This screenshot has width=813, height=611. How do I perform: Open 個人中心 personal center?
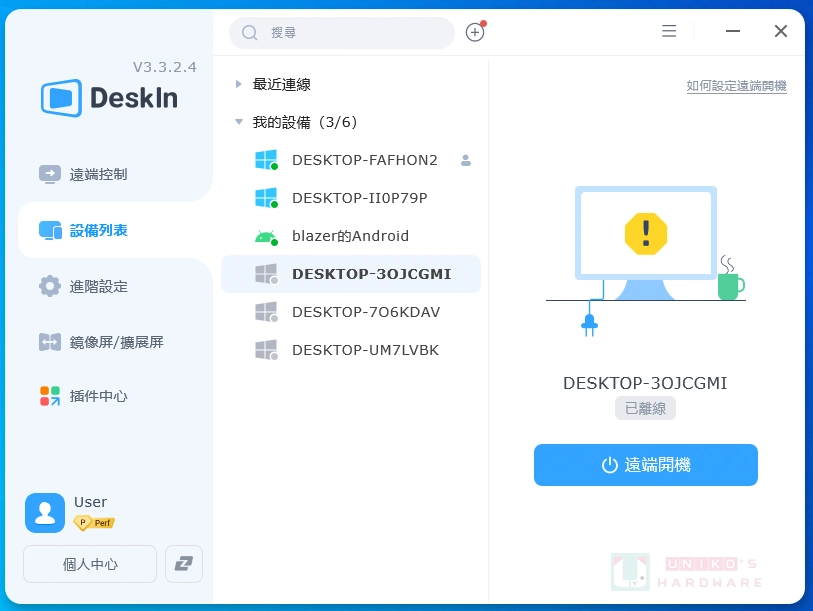pos(89,563)
